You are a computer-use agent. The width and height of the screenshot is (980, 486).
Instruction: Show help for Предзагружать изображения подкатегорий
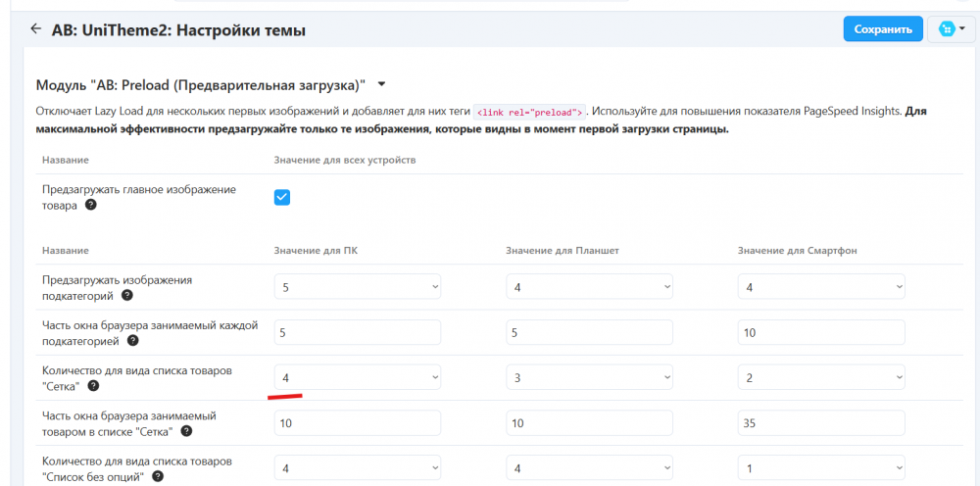[126, 295]
